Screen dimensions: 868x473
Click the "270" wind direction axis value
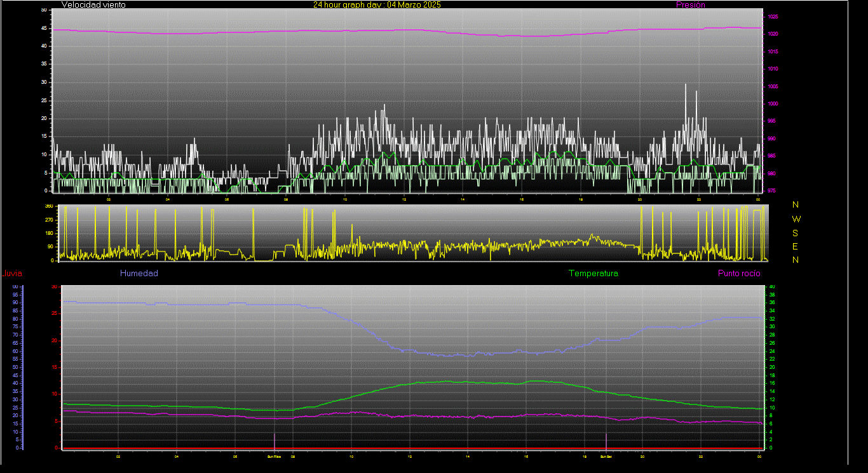(48, 220)
